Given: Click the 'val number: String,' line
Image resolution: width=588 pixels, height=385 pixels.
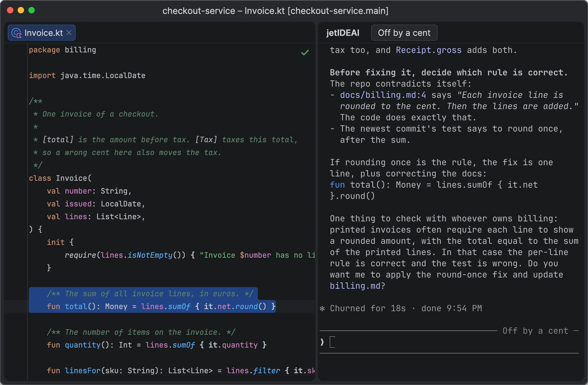Looking at the screenshot, I should click(89, 191).
